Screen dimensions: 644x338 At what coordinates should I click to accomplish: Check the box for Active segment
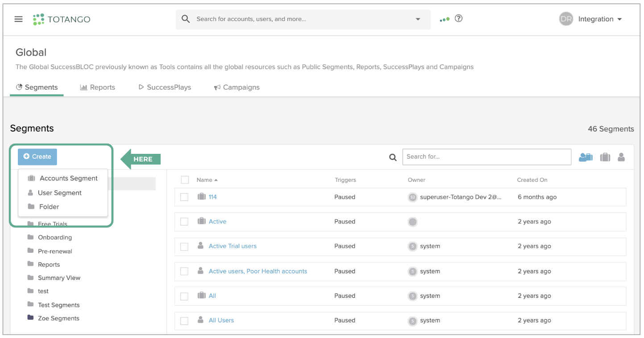tap(184, 222)
